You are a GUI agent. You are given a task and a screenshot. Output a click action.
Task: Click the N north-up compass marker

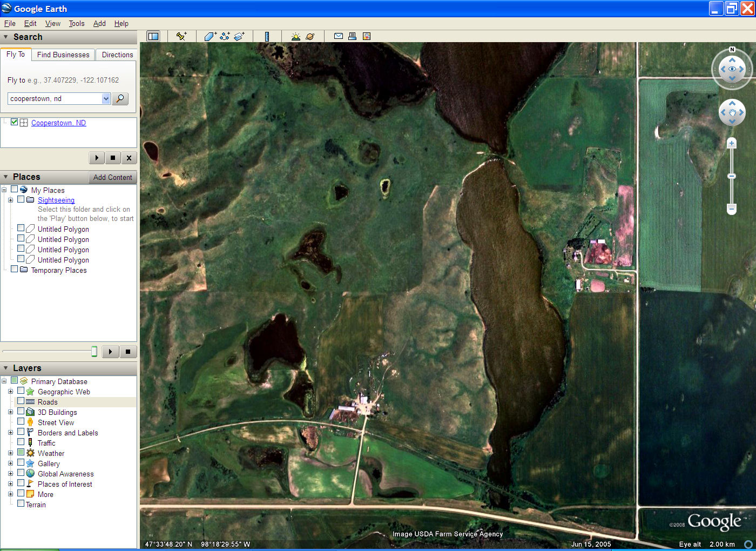coord(732,50)
